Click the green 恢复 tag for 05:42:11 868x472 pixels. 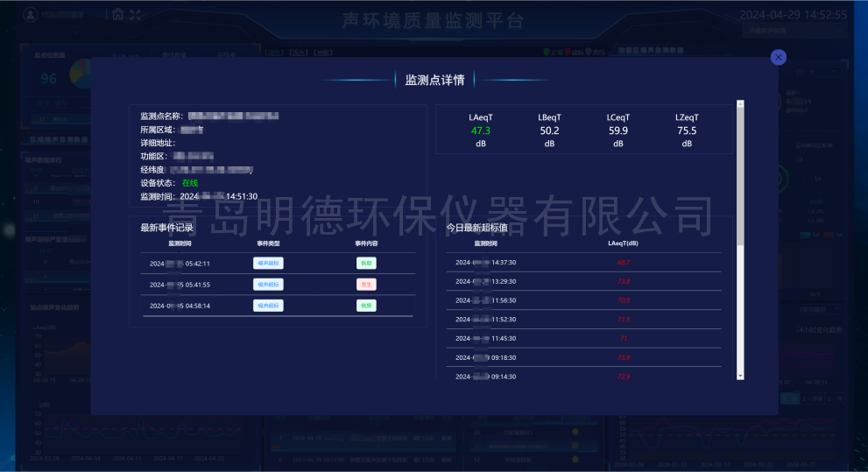(366, 263)
